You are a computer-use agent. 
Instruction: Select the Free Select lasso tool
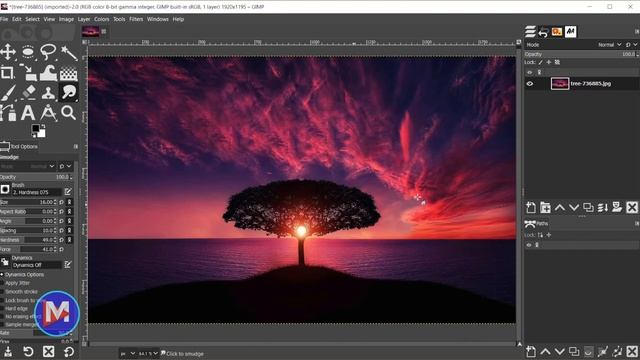point(48,52)
